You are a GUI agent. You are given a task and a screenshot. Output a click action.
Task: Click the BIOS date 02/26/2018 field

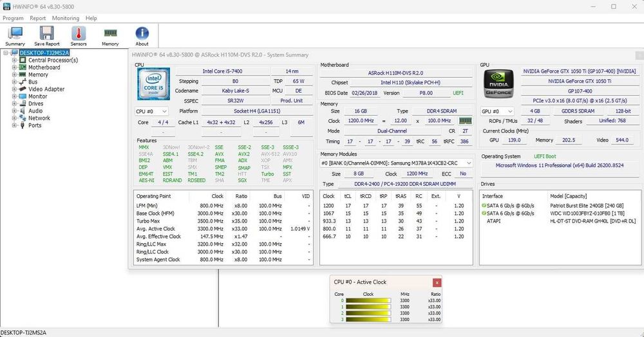point(365,93)
